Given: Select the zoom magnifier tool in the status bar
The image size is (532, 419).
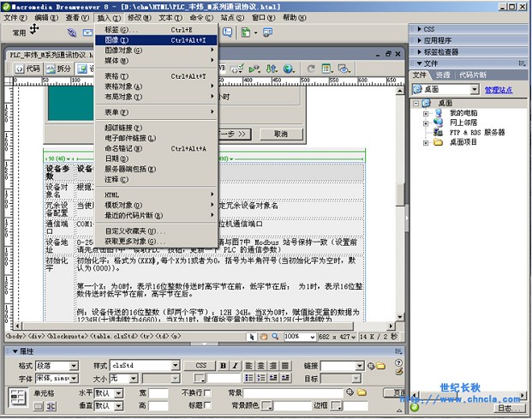Looking at the screenshot, I should pyautogui.click(x=275, y=337).
